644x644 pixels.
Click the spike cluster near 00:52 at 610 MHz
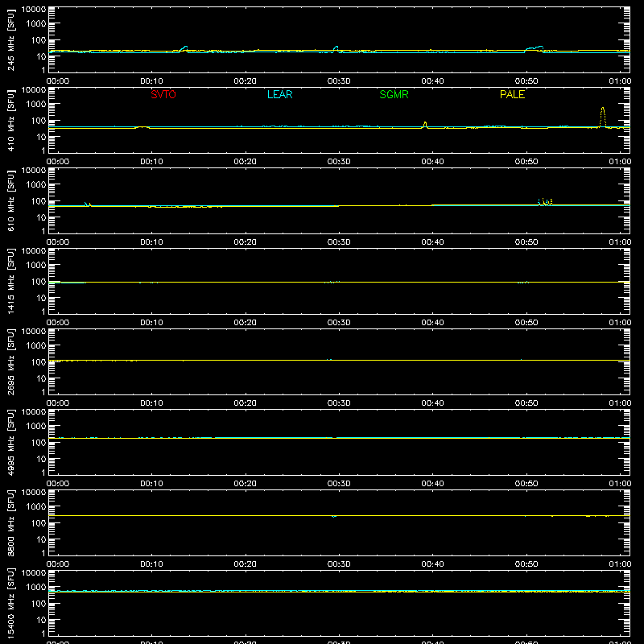pyautogui.click(x=546, y=202)
